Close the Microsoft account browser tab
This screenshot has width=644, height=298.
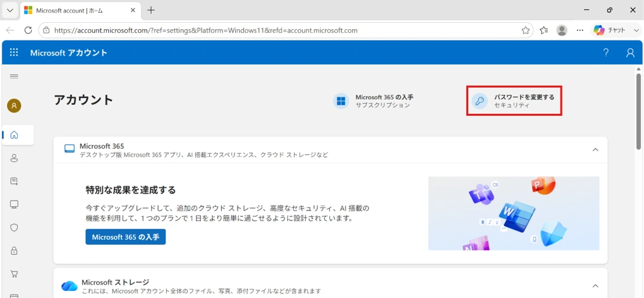click(x=132, y=10)
